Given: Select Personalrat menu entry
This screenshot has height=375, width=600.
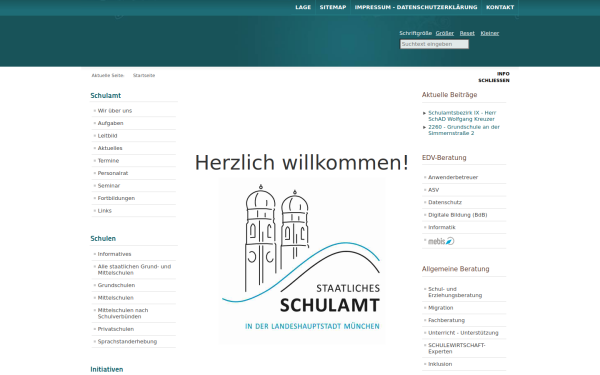Looking at the screenshot, I should coord(113,173).
